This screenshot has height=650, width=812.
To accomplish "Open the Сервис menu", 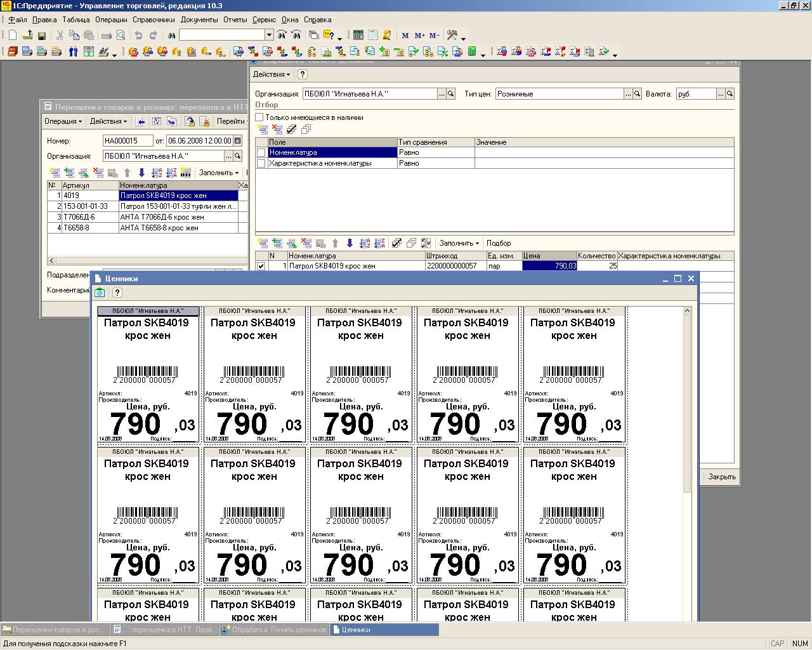I will click(x=264, y=20).
